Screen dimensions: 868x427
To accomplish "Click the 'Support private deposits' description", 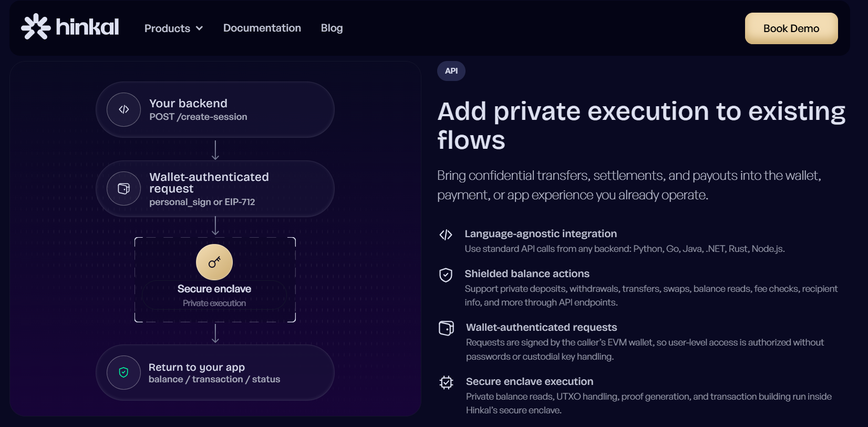I will coord(651,296).
